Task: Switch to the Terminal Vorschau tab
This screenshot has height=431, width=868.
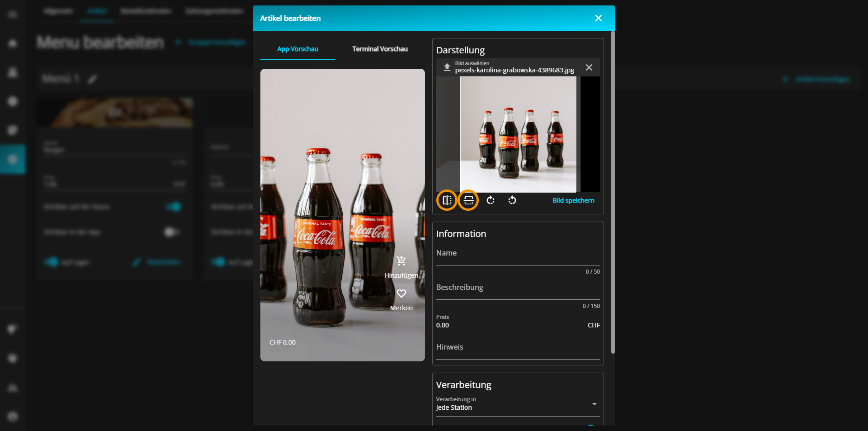Action: pos(380,49)
